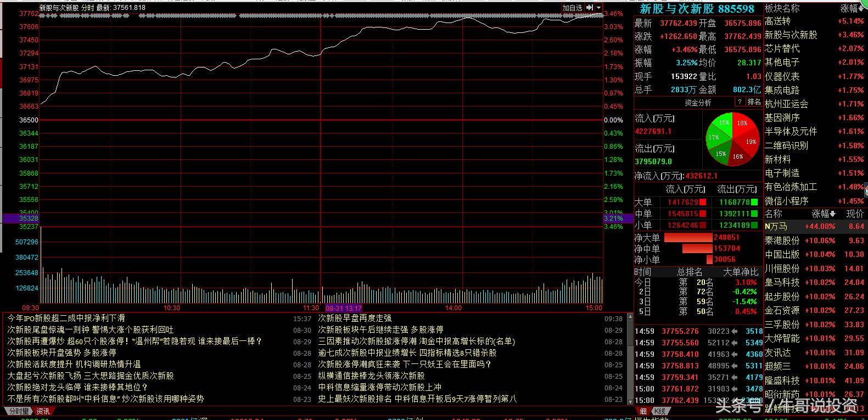Click the 加自选 button
The width and height of the screenshot is (868, 420).
(x=572, y=8)
